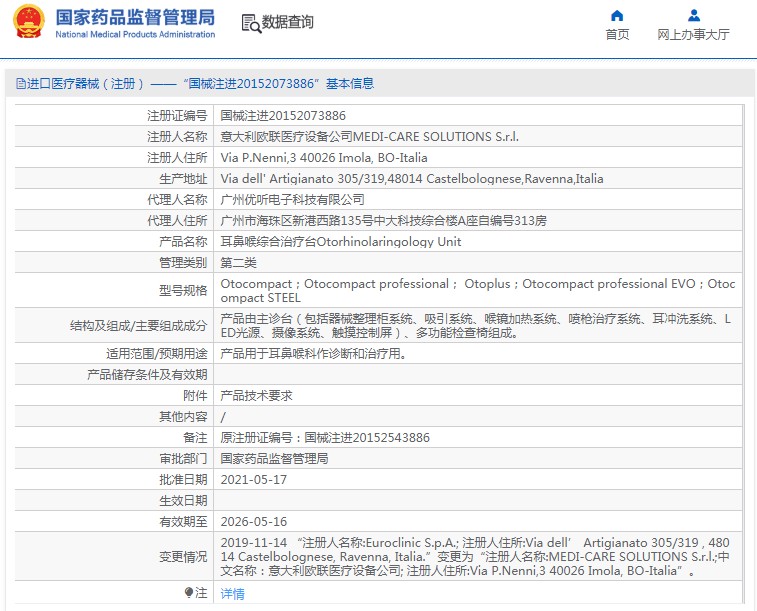Click the 其他内容 row label
Viewport: 757px width, 611px height.
[x=183, y=417]
